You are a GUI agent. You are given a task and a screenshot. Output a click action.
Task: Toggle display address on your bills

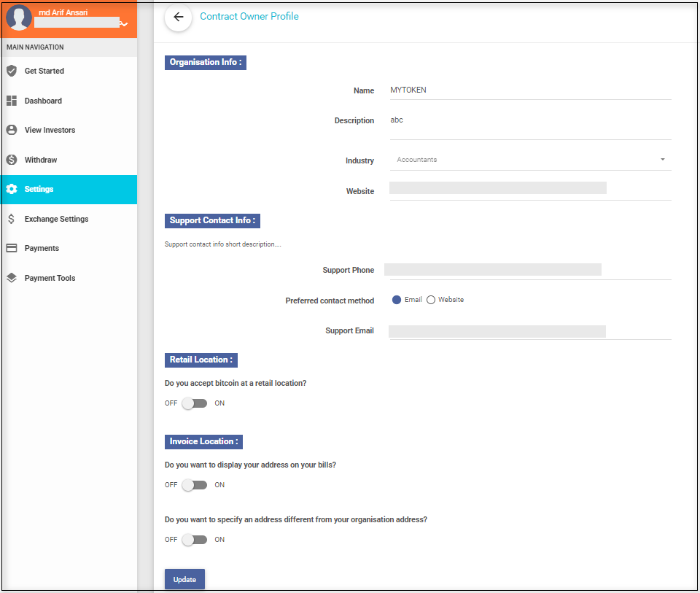click(x=195, y=485)
